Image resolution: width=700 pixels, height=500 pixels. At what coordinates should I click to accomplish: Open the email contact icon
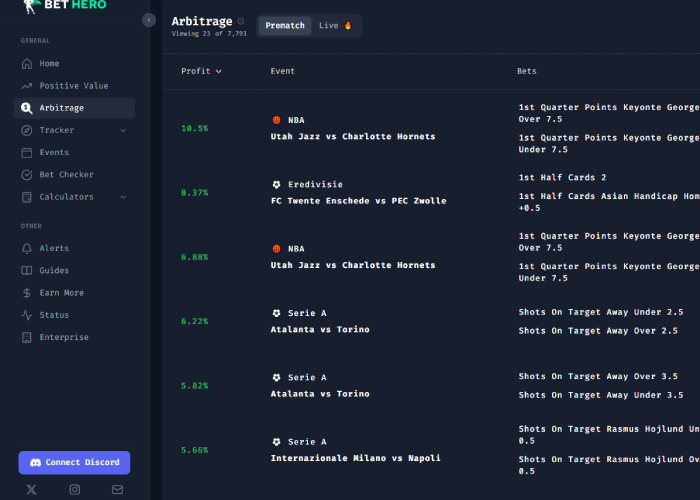point(117,490)
